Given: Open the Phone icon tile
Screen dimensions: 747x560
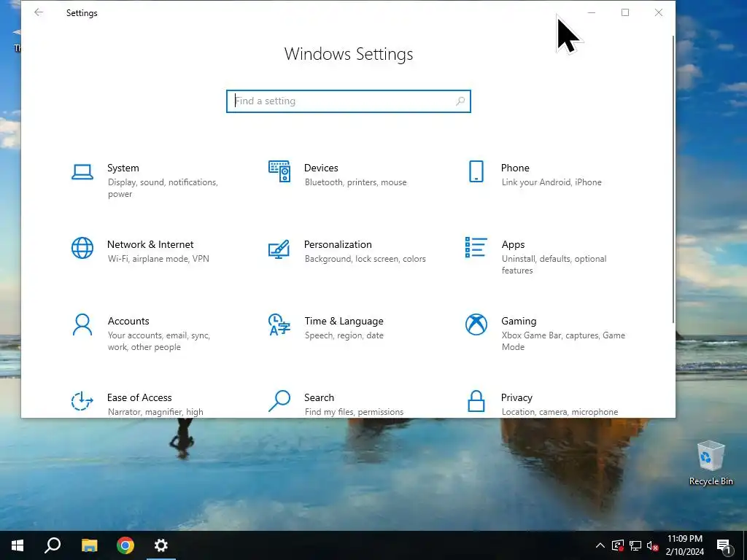Looking at the screenshot, I should click(476, 171).
